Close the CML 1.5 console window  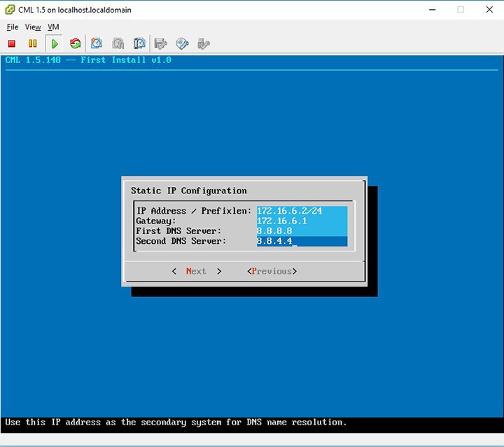click(489, 10)
